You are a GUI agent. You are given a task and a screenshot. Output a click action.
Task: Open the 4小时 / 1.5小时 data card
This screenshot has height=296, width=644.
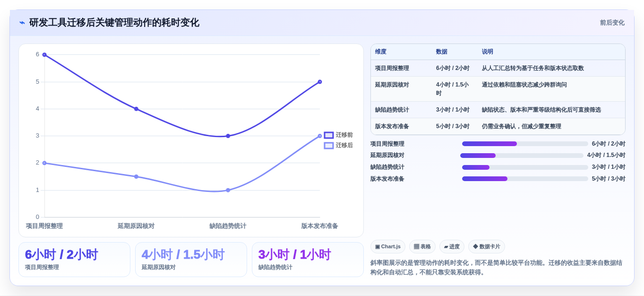[191, 260]
